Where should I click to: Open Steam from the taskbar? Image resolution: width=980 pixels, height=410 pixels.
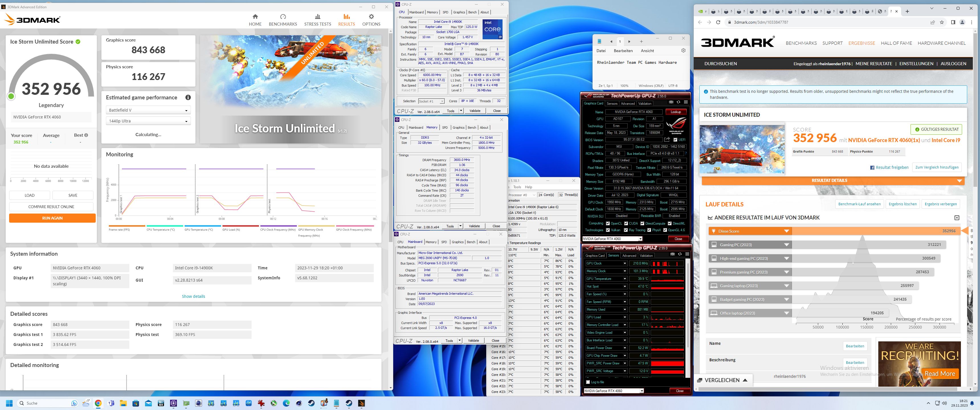311,403
